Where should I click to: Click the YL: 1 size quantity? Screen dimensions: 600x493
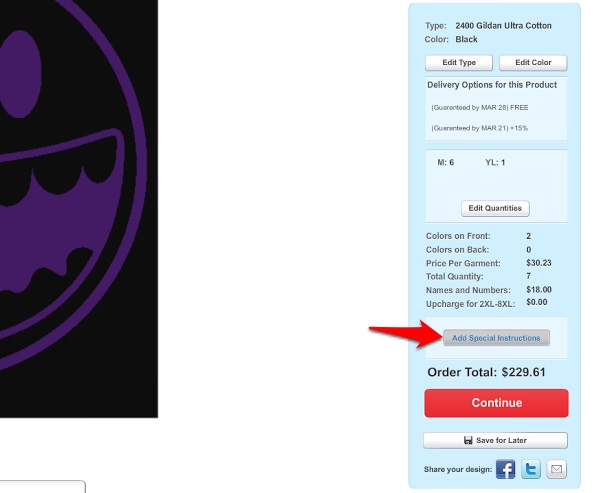coord(495,162)
